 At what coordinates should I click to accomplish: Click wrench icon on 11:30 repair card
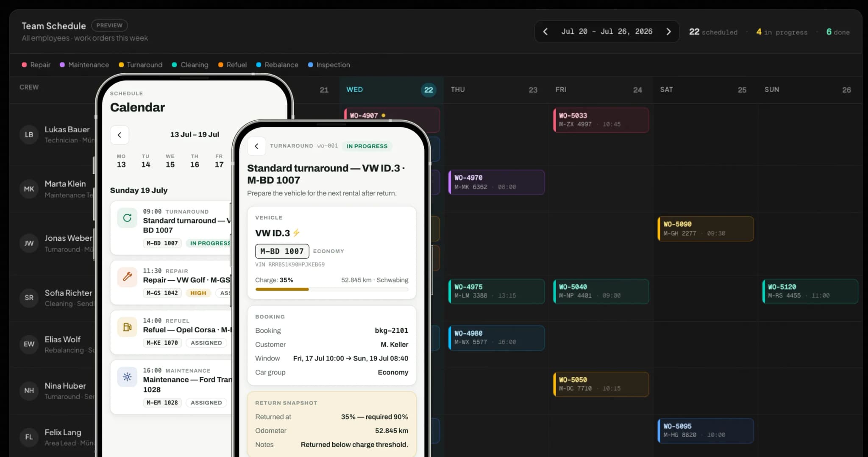pos(127,277)
